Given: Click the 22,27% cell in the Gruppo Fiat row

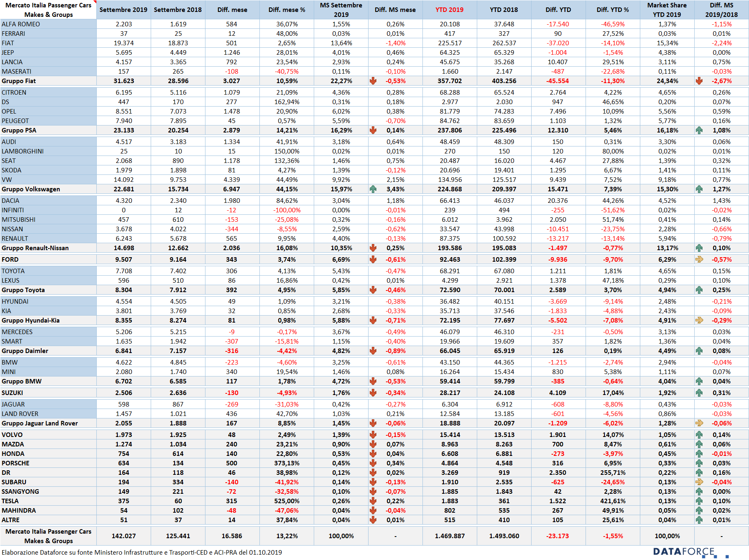Looking at the screenshot, I should click(x=341, y=81).
